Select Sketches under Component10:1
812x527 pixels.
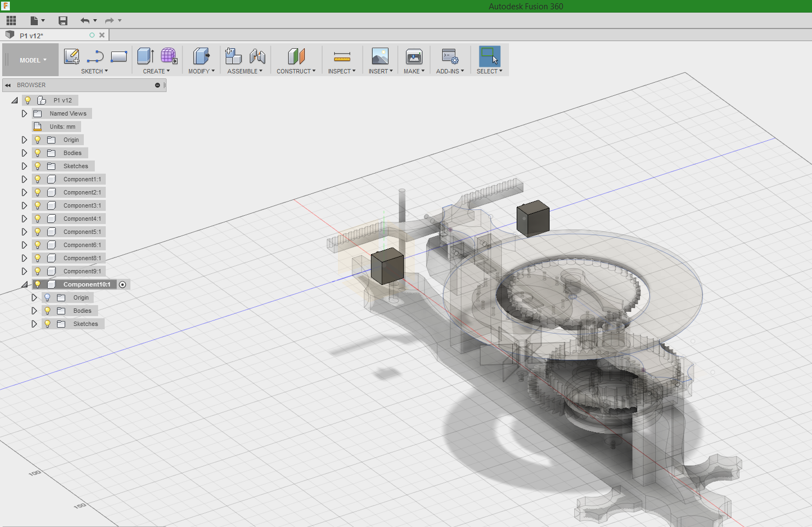tap(85, 324)
